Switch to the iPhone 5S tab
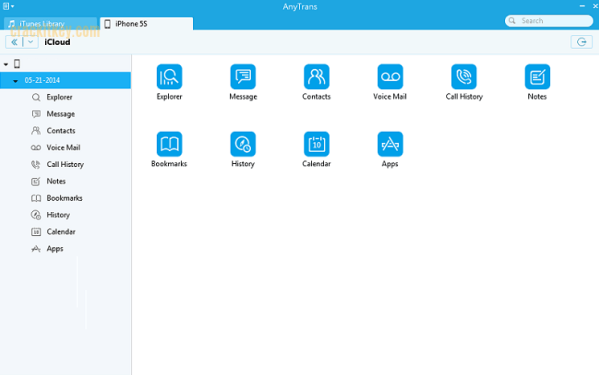This screenshot has height=375, width=599. tap(146, 24)
